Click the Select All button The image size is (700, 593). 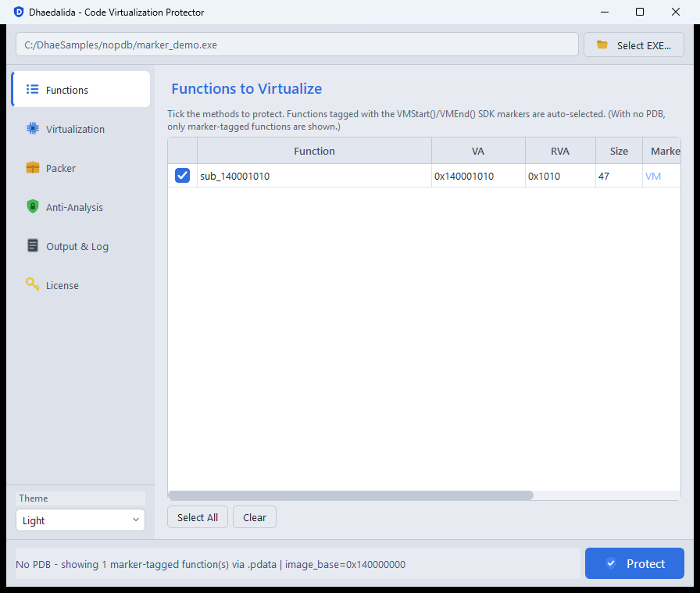198,517
